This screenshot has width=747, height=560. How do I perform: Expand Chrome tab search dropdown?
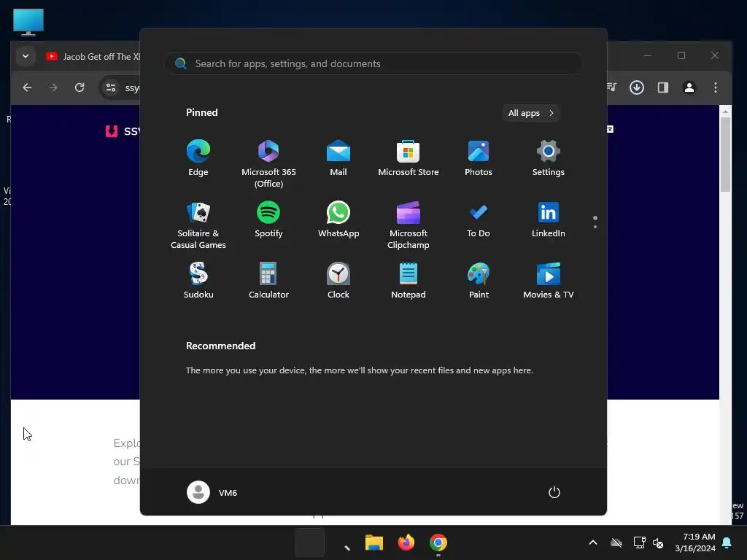point(26,56)
